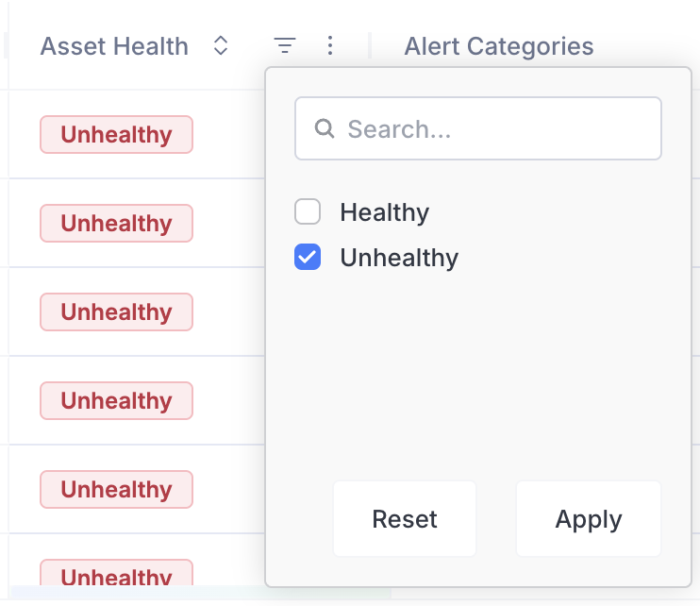
Task: Focus the Search... filter input field
Action: pos(491,128)
